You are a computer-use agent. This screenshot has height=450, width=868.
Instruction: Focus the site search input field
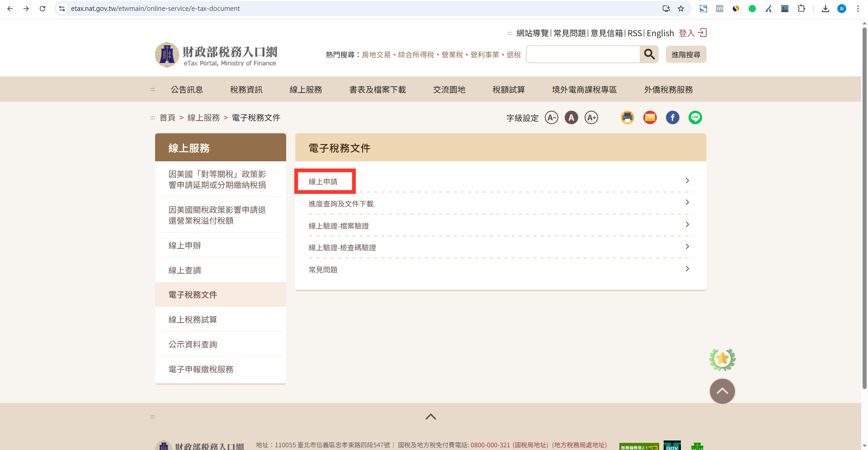click(583, 55)
